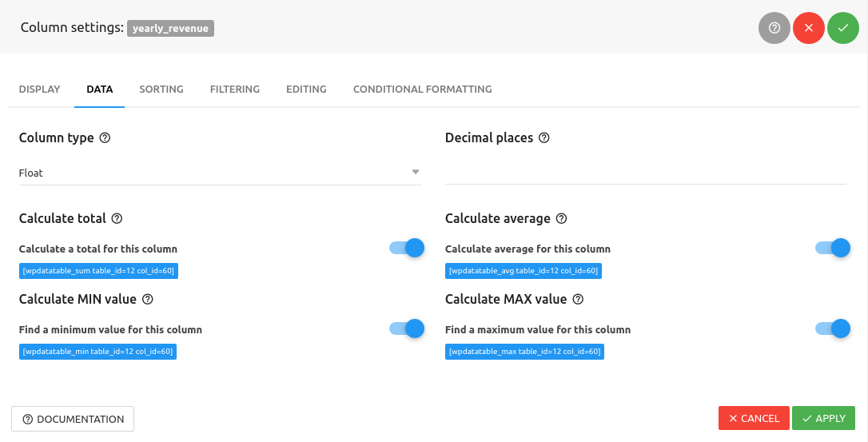
Task: Click help icon next to Calculate total
Action: pyautogui.click(x=117, y=218)
